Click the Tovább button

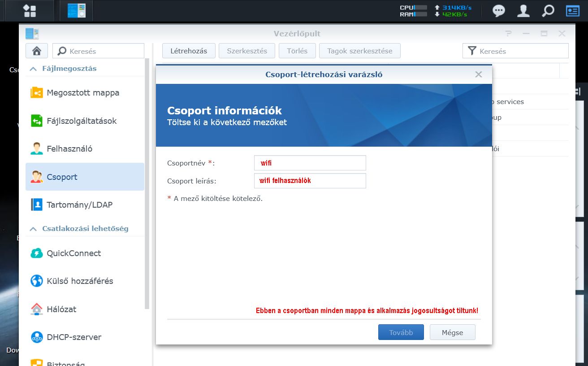[401, 332]
